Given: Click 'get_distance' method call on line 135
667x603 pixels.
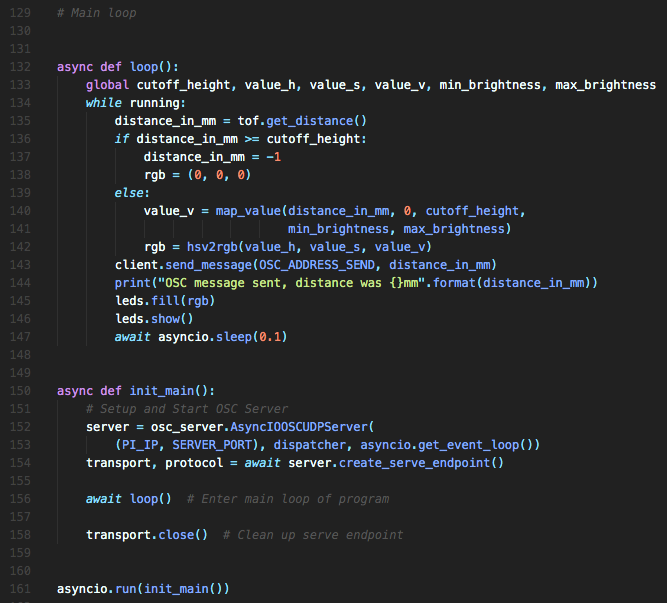Looking at the screenshot, I should pyautogui.click(x=310, y=121).
